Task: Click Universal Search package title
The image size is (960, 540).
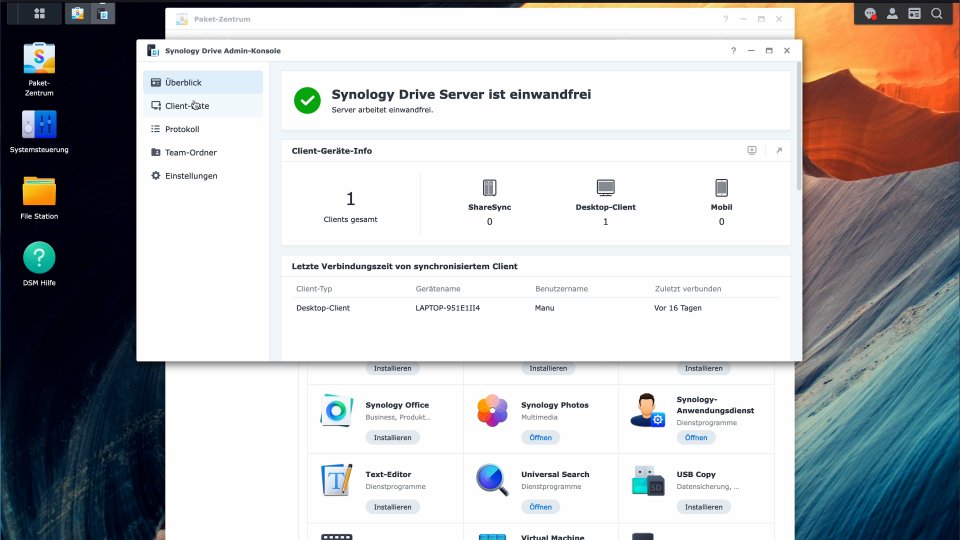Action: [555, 474]
